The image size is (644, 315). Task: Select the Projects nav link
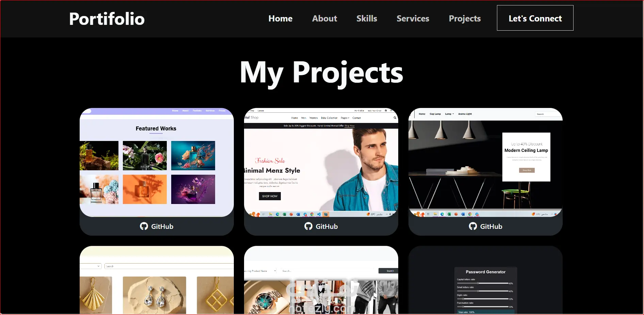pos(465,19)
